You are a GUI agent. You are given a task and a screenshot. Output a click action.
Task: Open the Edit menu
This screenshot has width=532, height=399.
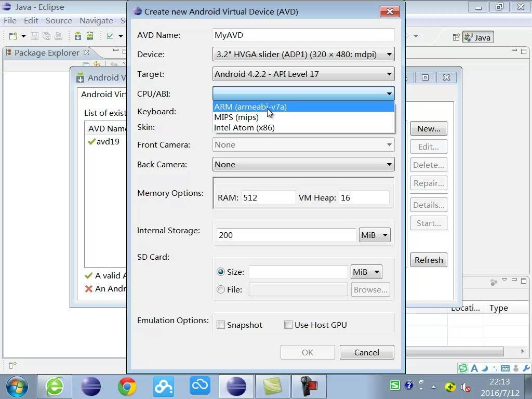click(31, 21)
